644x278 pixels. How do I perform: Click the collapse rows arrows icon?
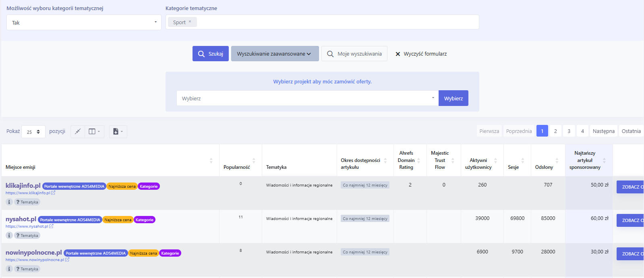78,131
